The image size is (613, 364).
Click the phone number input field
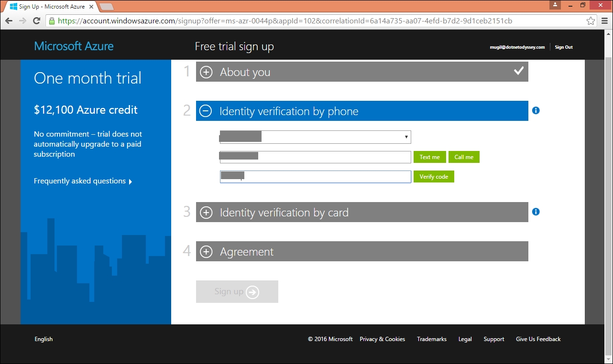(x=315, y=157)
